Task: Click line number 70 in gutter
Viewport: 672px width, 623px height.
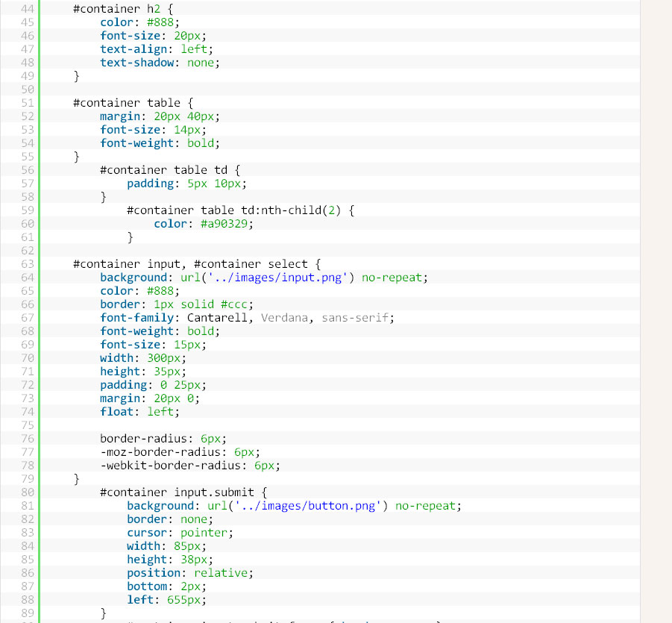Action: [27, 358]
